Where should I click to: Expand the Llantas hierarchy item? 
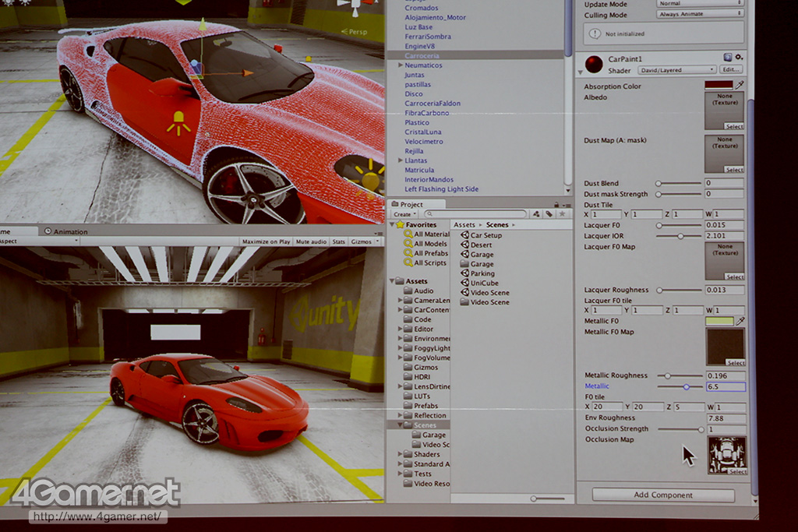[401, 160]
